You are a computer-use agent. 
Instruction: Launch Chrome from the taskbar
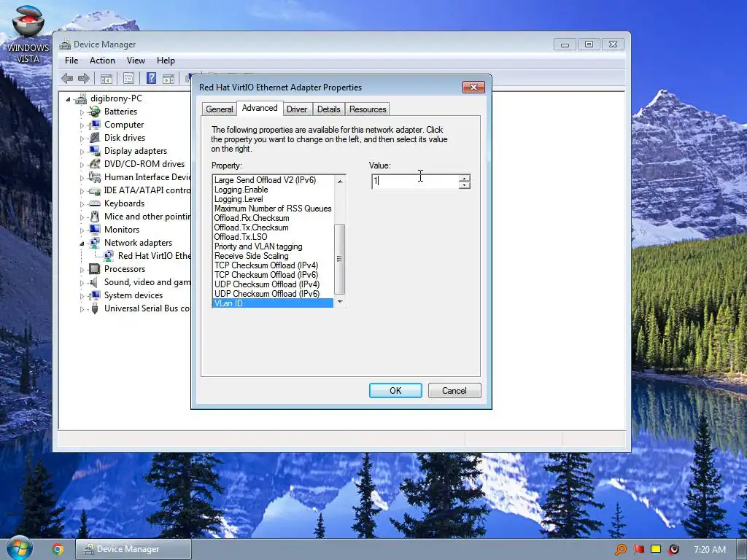click(58, 549)
